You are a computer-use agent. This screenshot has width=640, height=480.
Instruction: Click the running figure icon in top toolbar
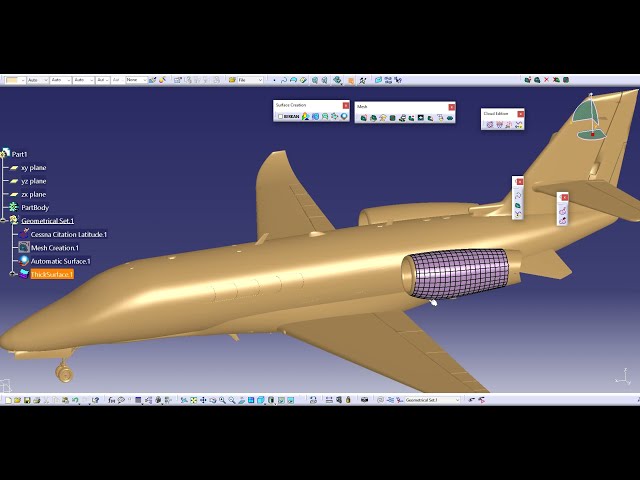point(362,80)
